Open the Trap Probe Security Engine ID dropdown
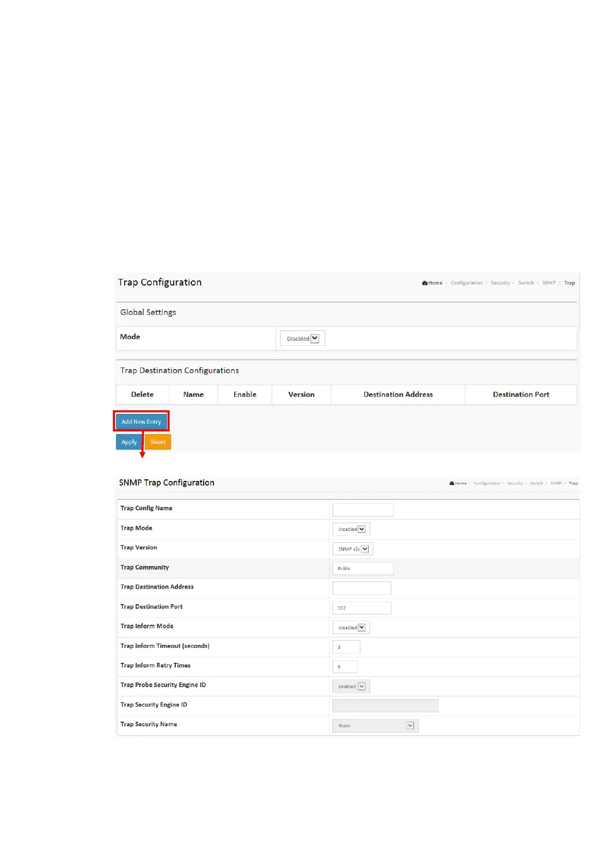614x868 pixels. click(x=352, y=687)
